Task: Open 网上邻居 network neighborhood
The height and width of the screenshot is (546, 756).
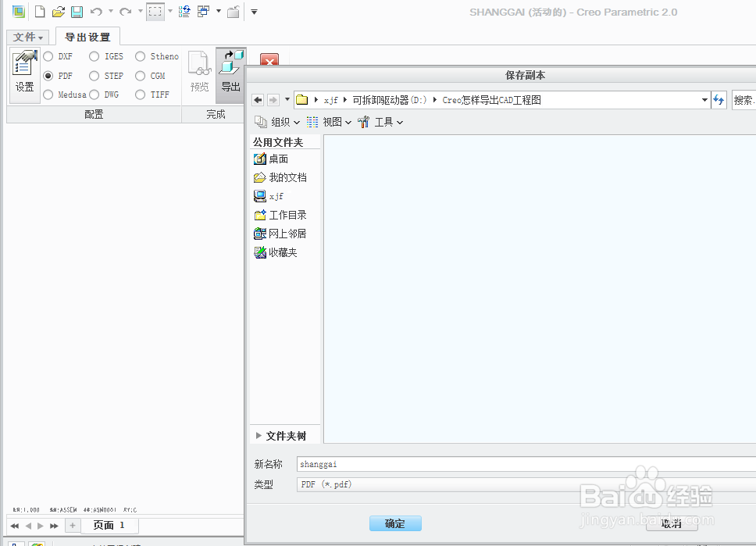Action: pyautogui.click(x=280, y=234)
